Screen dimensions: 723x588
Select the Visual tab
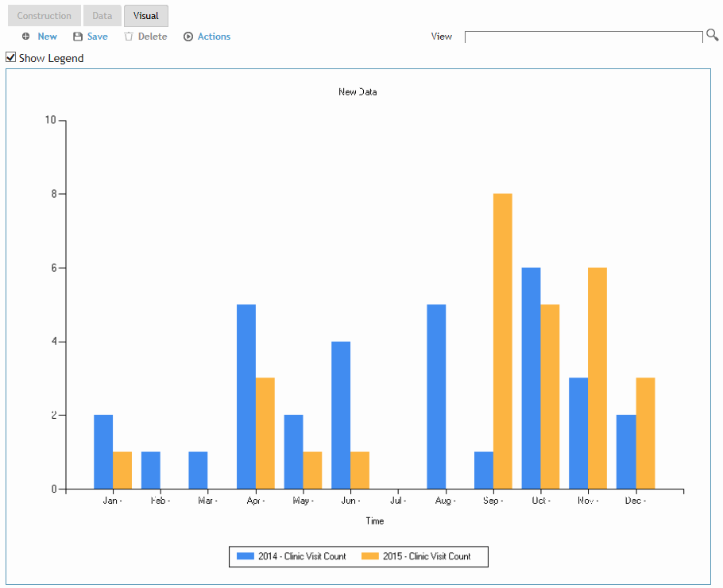click(145, 16)
